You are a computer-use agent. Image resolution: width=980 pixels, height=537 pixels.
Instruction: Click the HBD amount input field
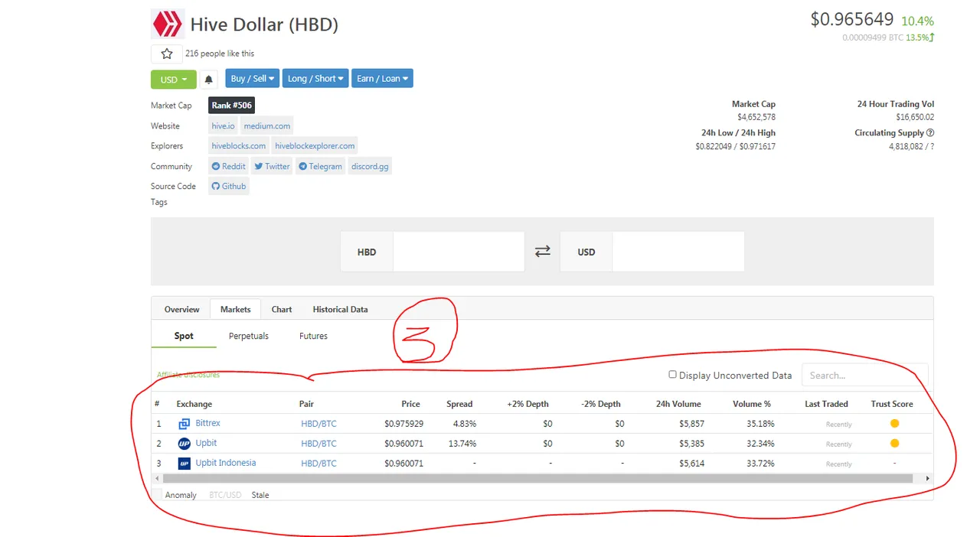(459, 252)
